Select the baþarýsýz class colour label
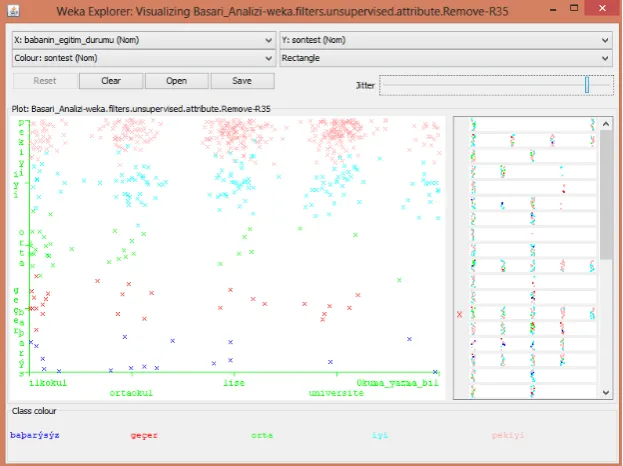Viewport: 623px width, 466px height. tap(35, 435)
